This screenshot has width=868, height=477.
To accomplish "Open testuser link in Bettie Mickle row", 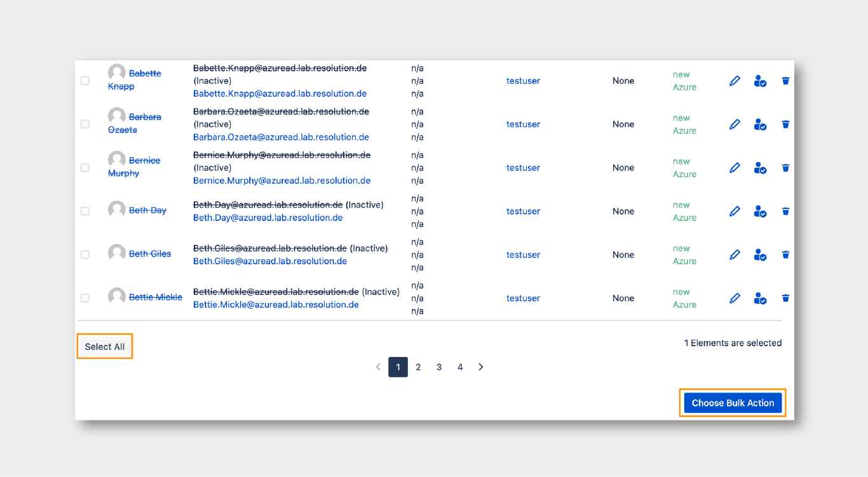I will click(x=523, y=298).
